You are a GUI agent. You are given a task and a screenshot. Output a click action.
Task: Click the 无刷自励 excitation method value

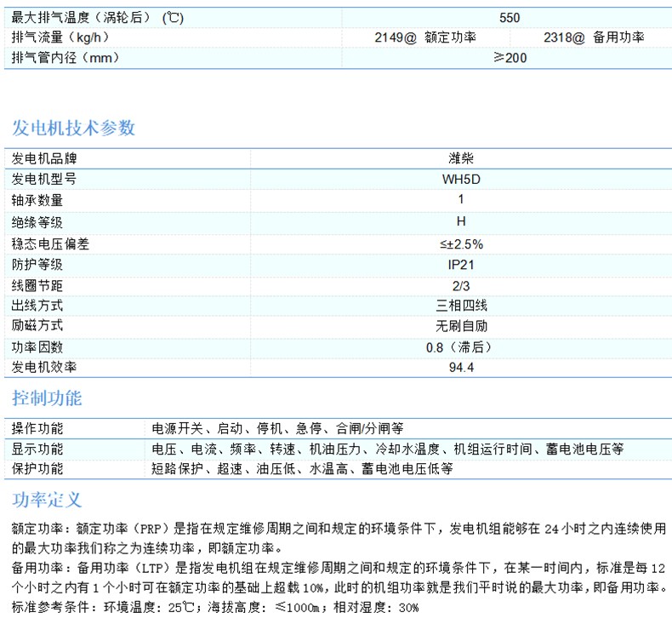pos(461,326)
